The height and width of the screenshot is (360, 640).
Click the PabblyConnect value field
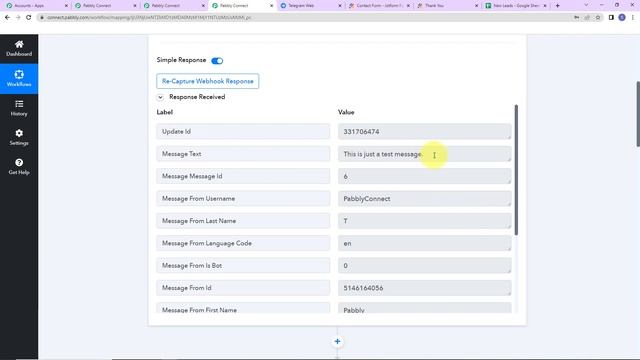pos(424,198)
